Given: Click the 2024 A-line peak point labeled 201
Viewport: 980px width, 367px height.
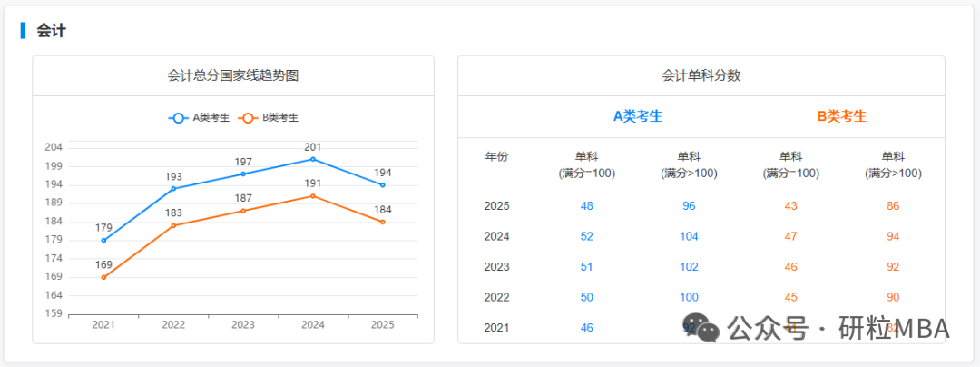Looking at the screenshot, I should (x=313, y=159).
